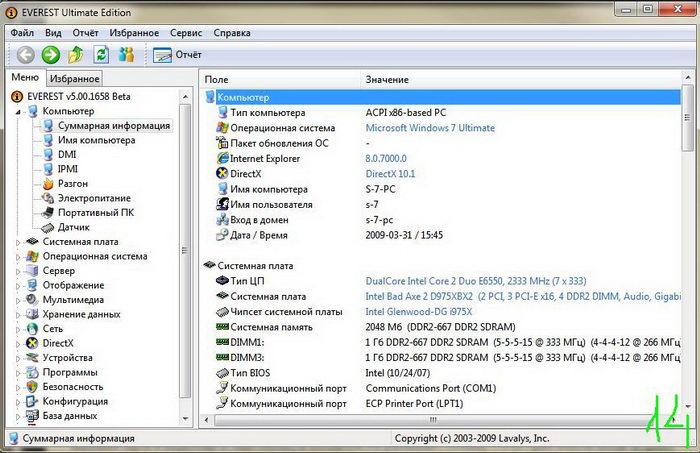Expand the Отображение tree node

pos(18,286)
